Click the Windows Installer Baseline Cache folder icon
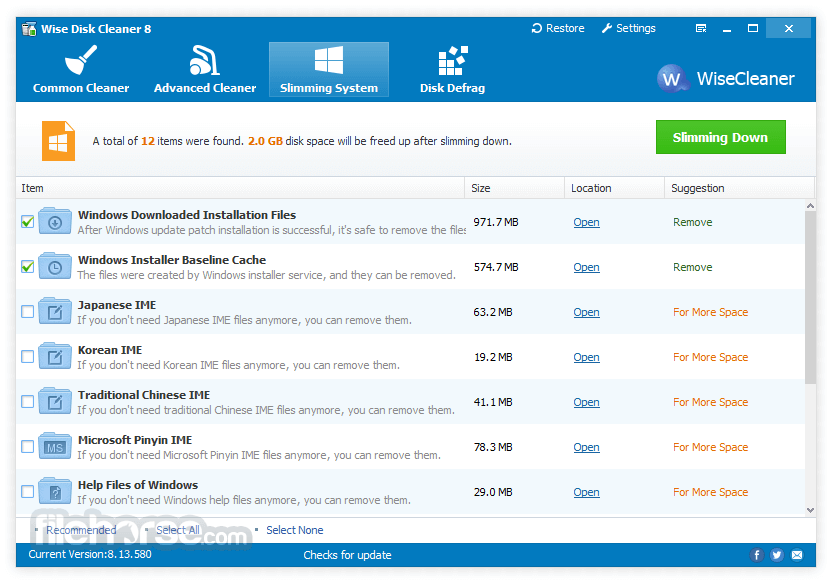 click(55, 266)
